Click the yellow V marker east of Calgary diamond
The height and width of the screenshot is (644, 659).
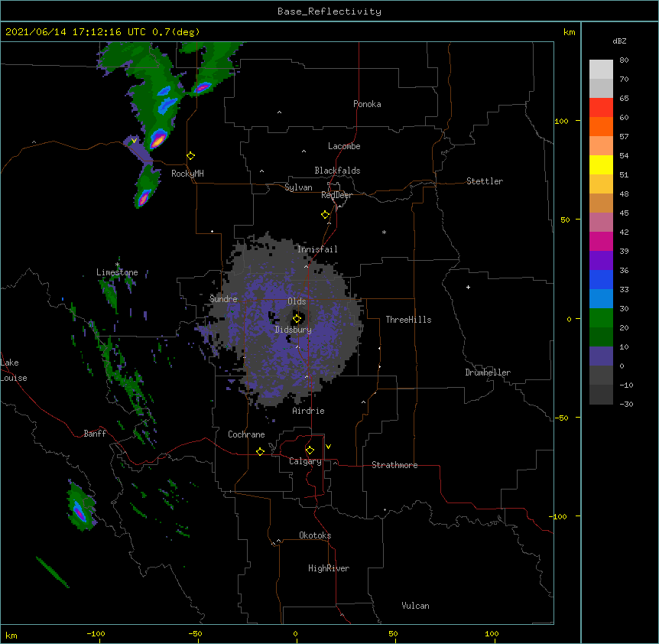[328, 447]
